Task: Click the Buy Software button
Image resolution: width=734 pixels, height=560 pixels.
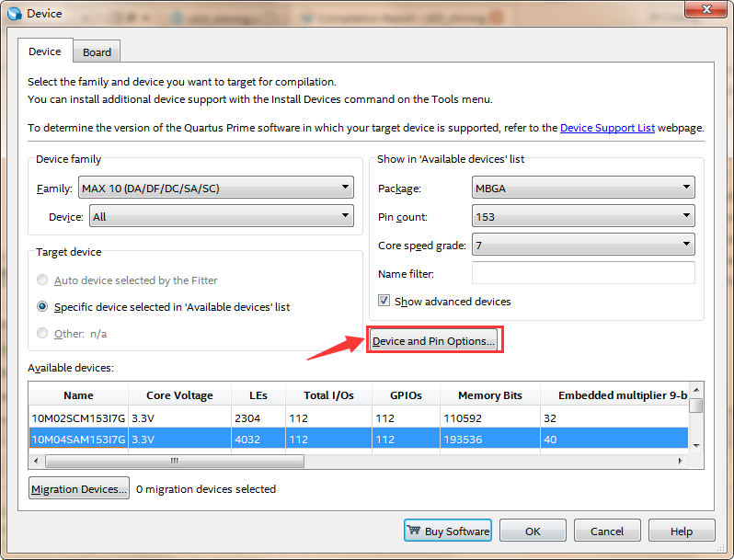Action: click(448, 531)
